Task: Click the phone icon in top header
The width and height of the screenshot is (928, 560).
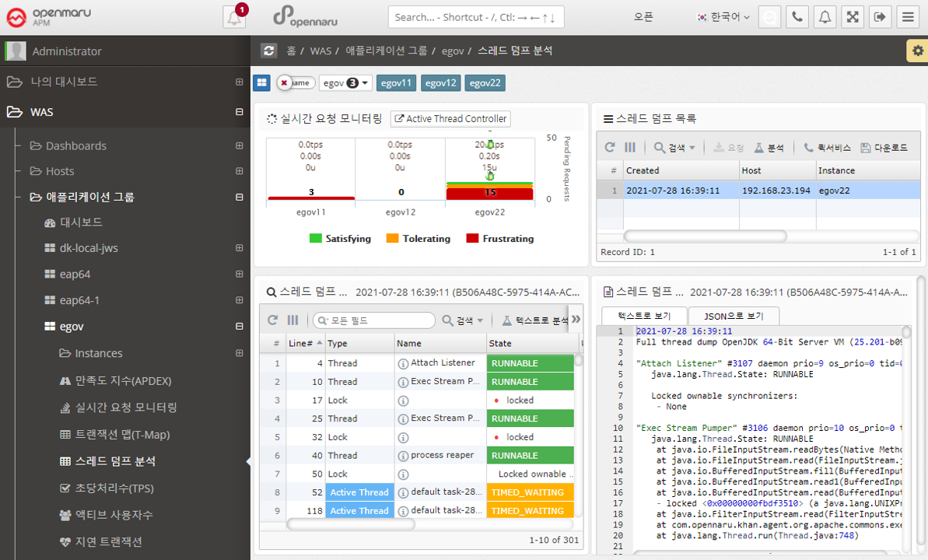Action: (x=797, y=17)
